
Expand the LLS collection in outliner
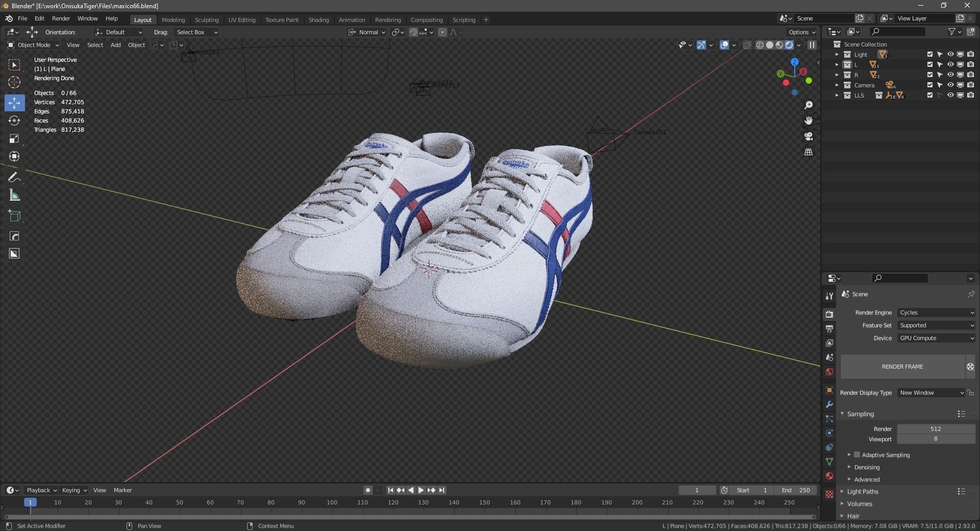837,95
